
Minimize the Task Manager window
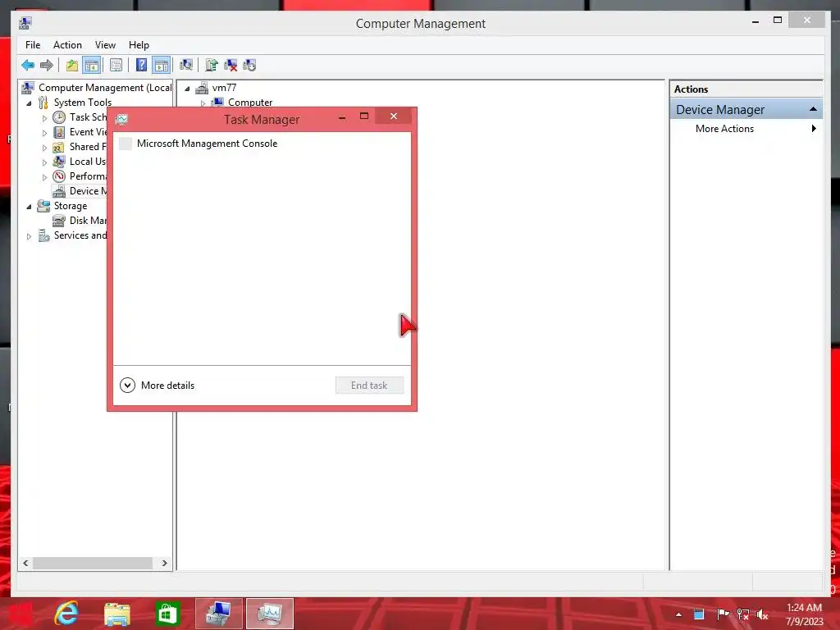pos(342,116)
